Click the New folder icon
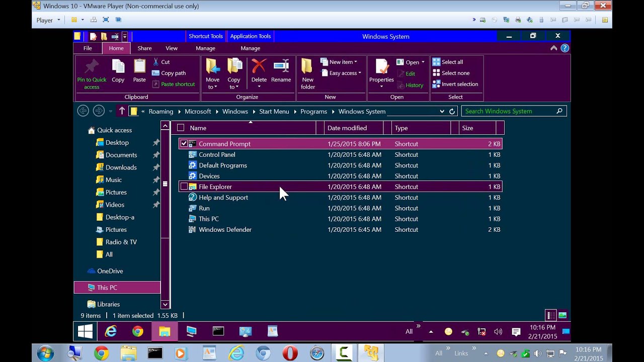Image resolution: width=644 pixels, height=362 pixels. pos(306,66)
